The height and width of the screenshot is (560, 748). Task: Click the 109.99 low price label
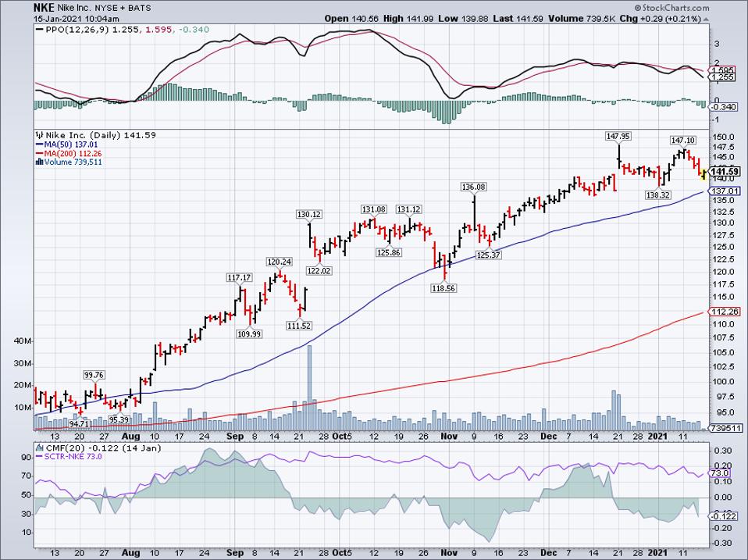pos(249,334)
